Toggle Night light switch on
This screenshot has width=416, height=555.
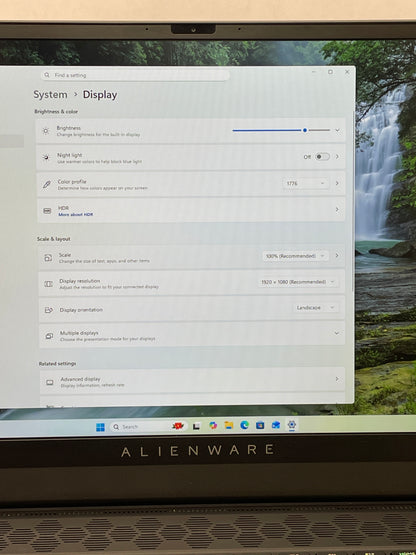[323, 156]
